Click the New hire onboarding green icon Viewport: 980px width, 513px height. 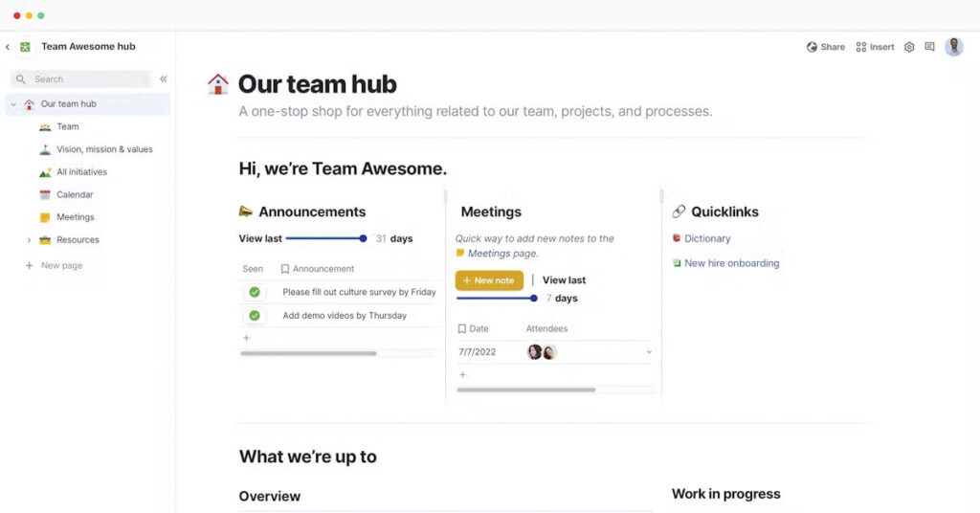[x=677, y=263]
